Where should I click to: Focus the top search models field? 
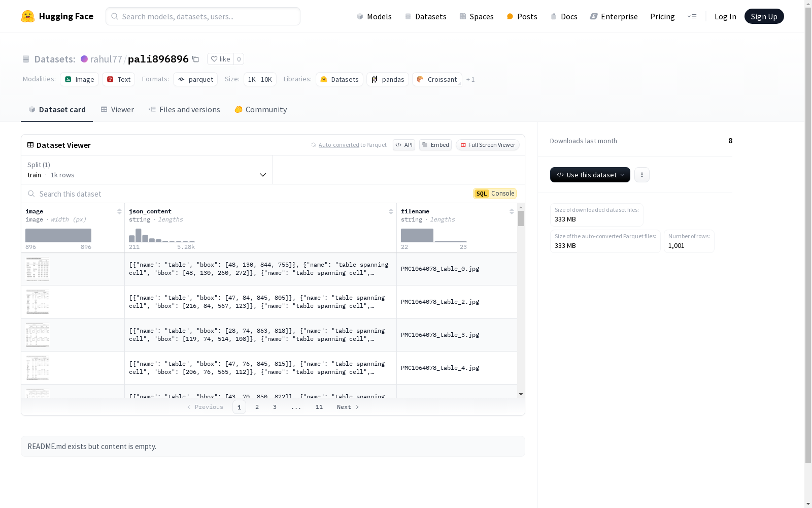tap(203, 16)
